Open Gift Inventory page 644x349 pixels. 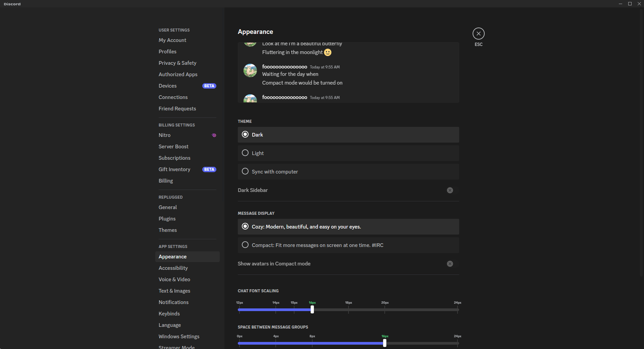187,169
